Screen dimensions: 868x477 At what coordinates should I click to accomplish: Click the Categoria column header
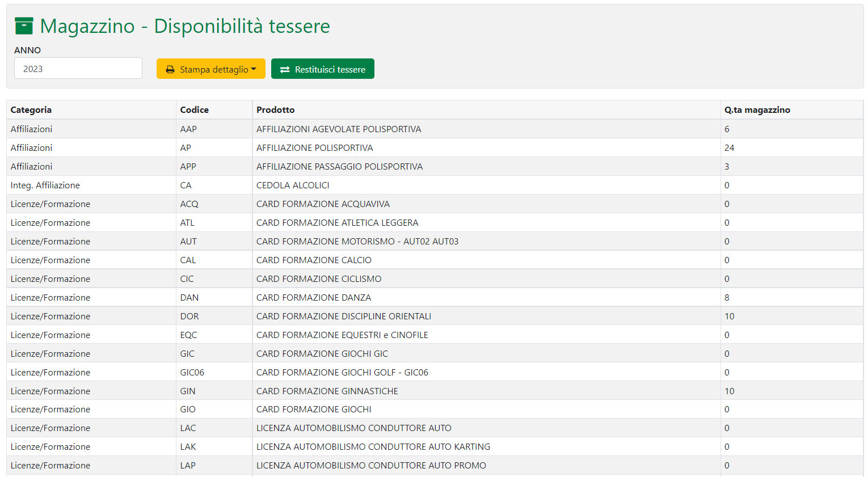click(x=31, y=110)
